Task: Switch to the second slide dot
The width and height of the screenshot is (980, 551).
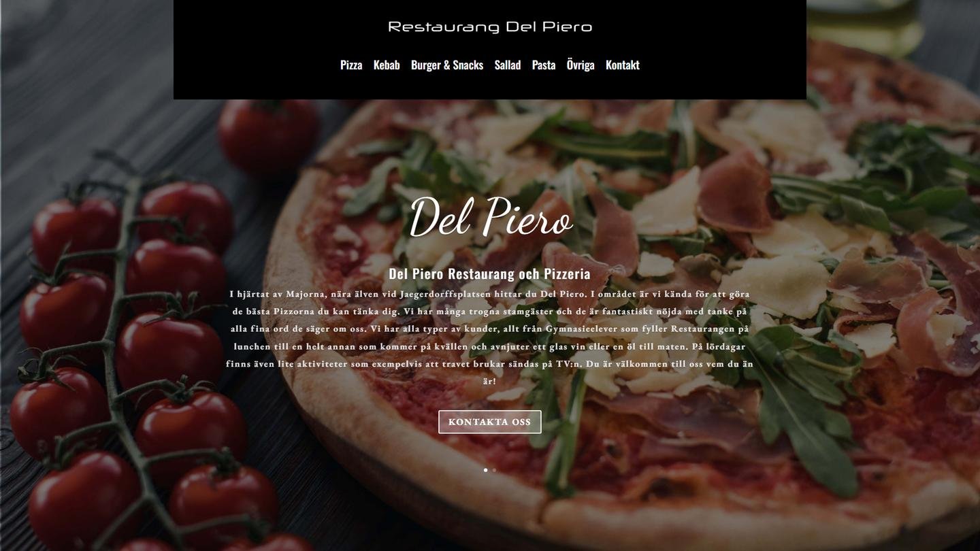Action: (x=494, y=470)
